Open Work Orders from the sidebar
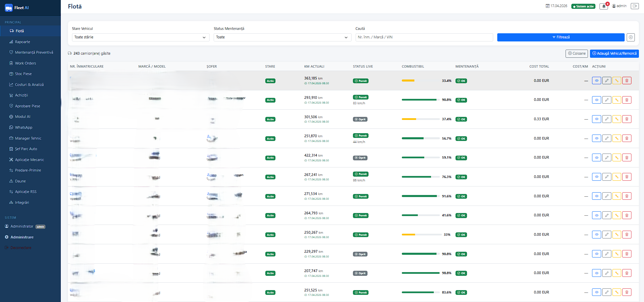Viewport: 644px width, 302px height. [x=25, y=63]
